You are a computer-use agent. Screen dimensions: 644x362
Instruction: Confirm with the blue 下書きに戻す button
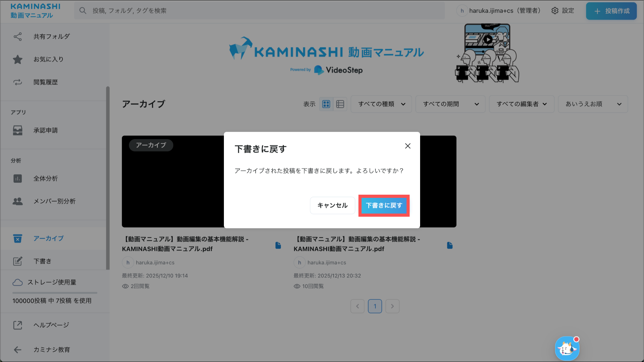(x=384, y=205)
